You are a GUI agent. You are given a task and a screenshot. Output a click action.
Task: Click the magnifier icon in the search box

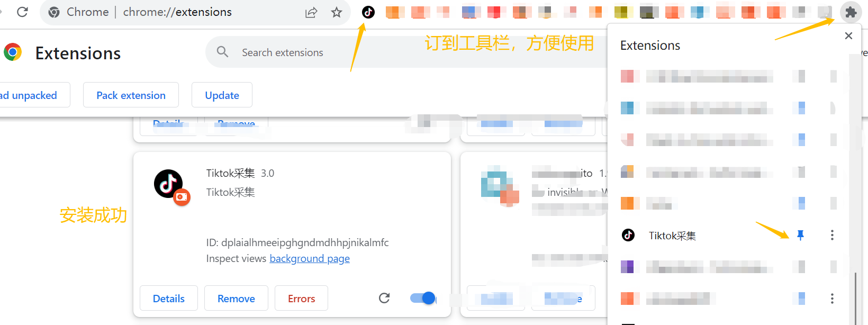point(223,52)
